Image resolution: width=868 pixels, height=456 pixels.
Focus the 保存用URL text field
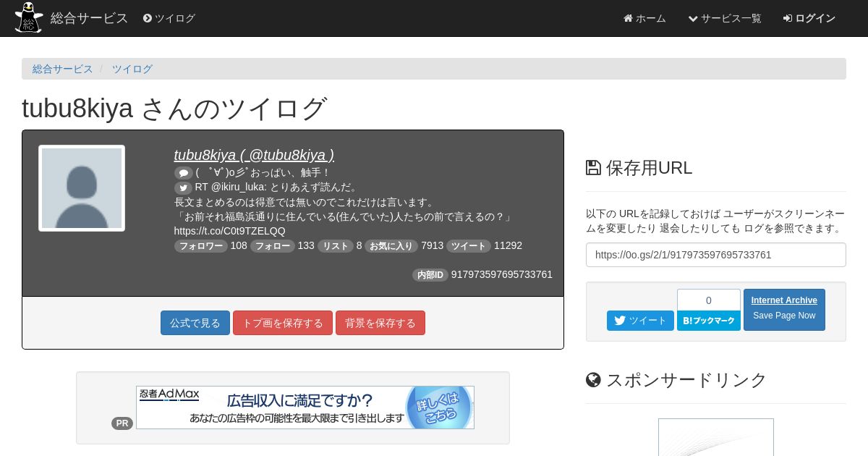tap(716, 255)
